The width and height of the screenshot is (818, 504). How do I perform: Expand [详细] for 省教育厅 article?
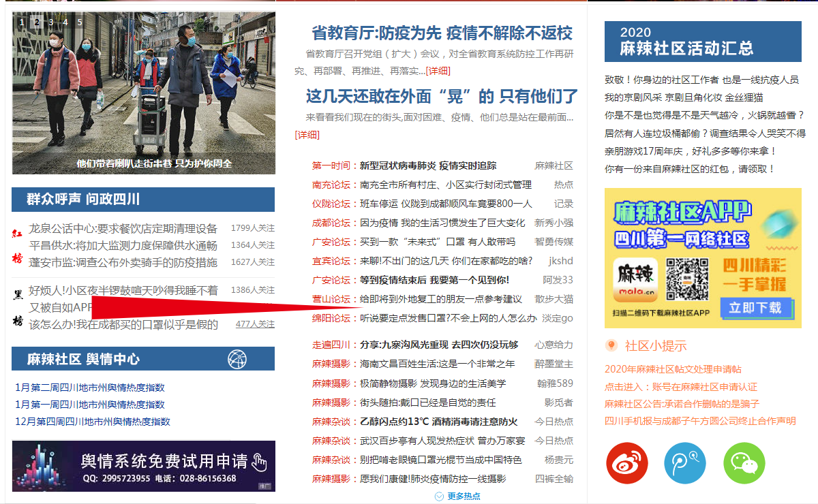(438, 71)
